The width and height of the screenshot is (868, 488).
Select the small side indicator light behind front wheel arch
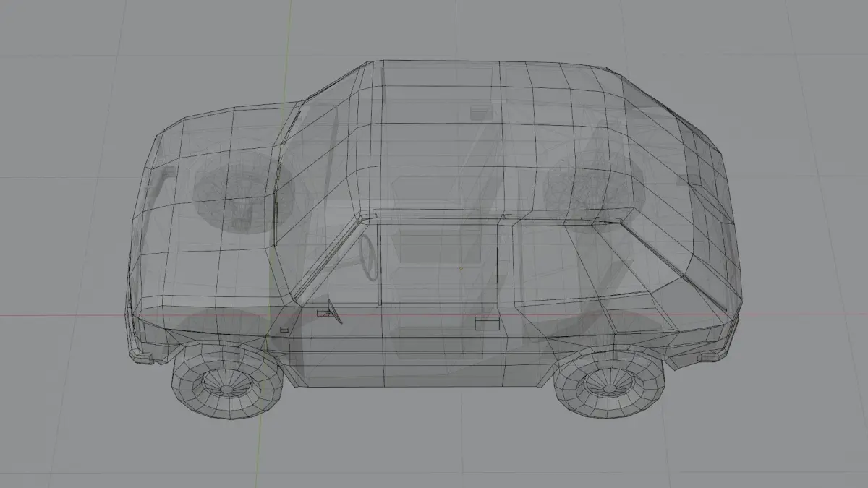tap(284, 329)
